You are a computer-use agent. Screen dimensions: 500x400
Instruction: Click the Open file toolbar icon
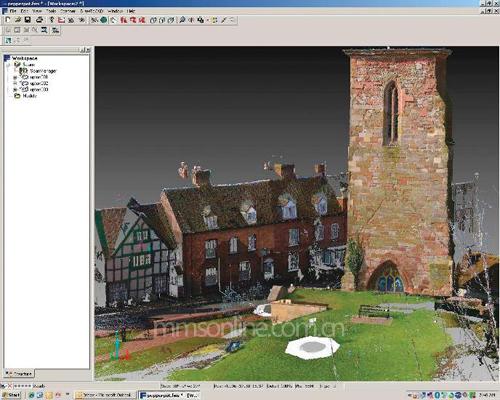pos(18,20)
